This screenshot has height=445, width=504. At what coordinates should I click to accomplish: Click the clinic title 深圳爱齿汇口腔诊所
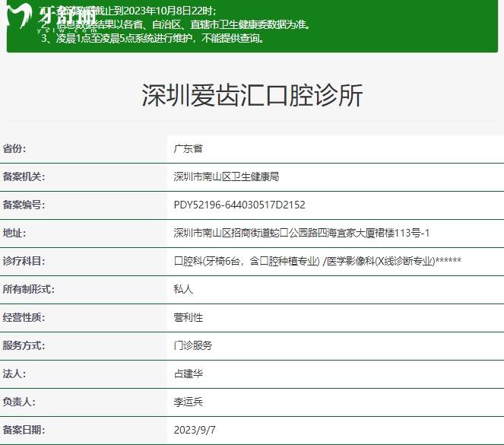(x=252, y=95)
